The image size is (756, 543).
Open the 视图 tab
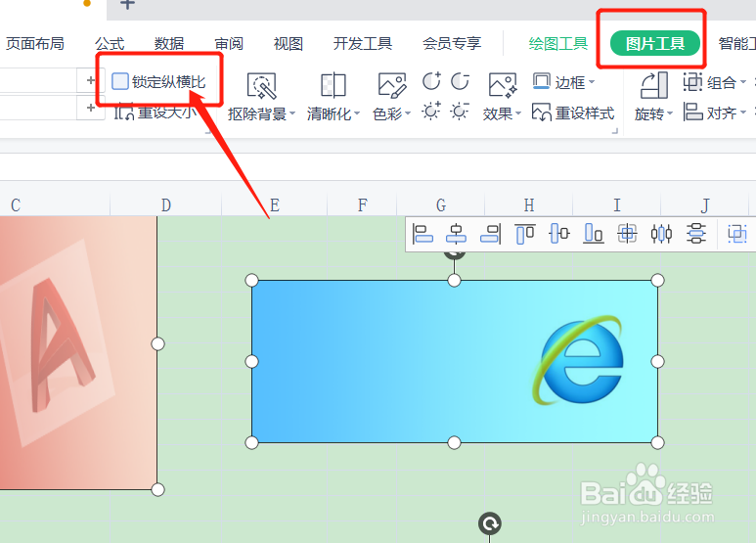click(288, 44)
